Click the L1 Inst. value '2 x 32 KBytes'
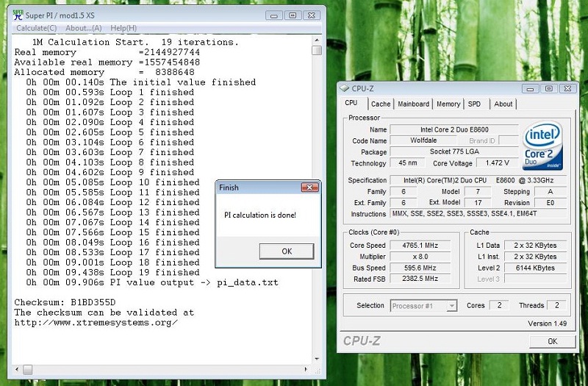Image resolution: width=588 pixels, height=386 pixels. point(536,257)
